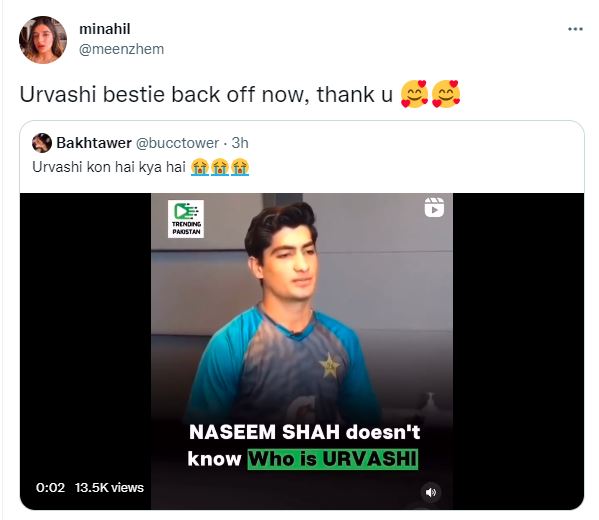599x520 pixels.
Task: Click minahil's profile avatar
Action: tap(43, 40)
